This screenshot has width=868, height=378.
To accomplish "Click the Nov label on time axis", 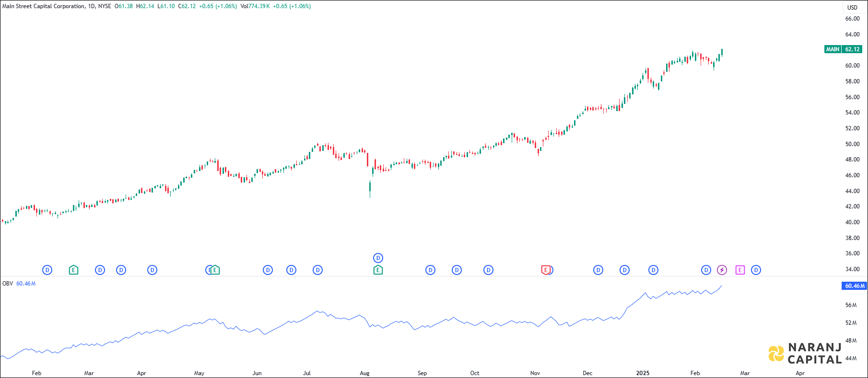I will coord(535,373).
